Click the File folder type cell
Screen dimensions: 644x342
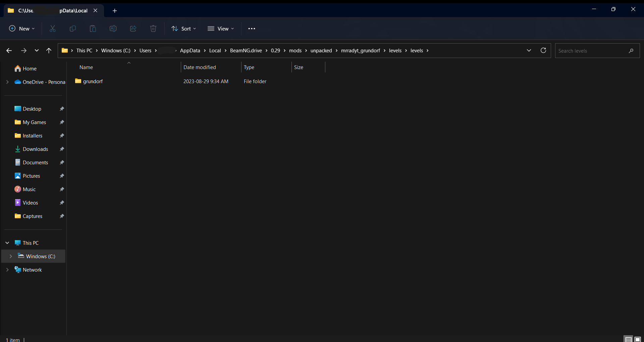point(255,81)
